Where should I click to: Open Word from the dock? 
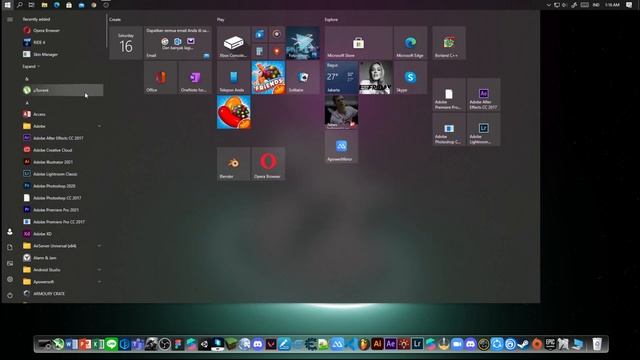pyautogui.click(x=71, y=344)
